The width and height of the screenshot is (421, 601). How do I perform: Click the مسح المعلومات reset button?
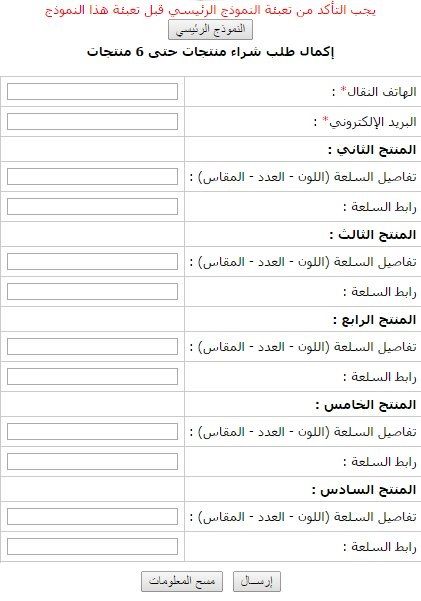point(182,581)
